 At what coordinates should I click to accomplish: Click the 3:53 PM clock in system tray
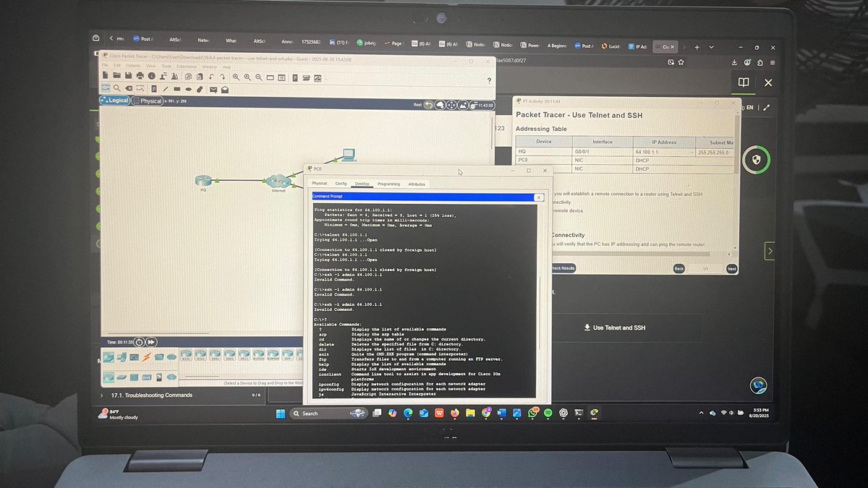tap(759, 413)
